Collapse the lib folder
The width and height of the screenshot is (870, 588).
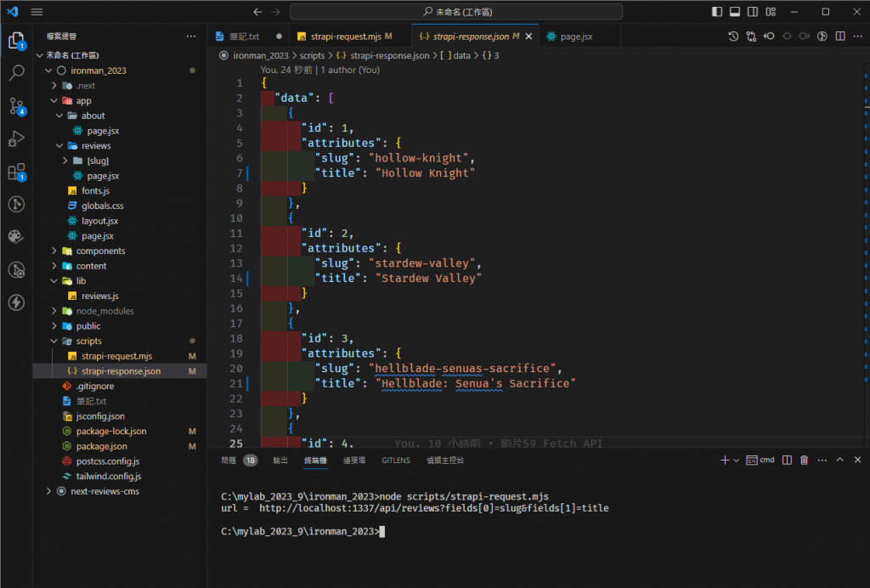click(x=54, y=280)
